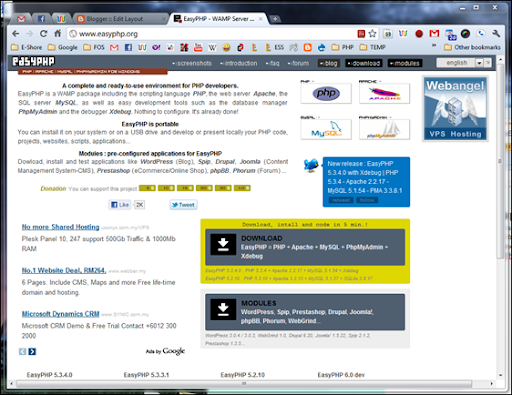Open the home page with the house icon
Screen dimensions: 512x395
point(58,33)
